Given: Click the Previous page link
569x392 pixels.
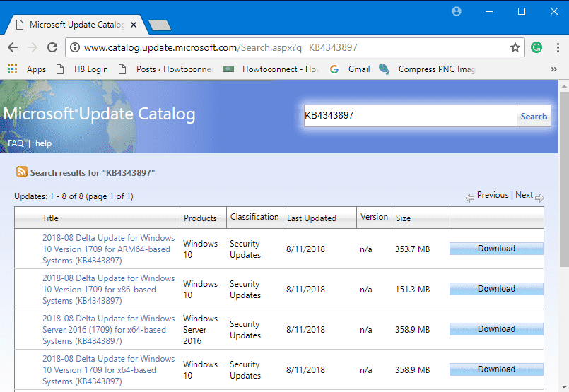Looking at the screenshot, I should [493, 195].
